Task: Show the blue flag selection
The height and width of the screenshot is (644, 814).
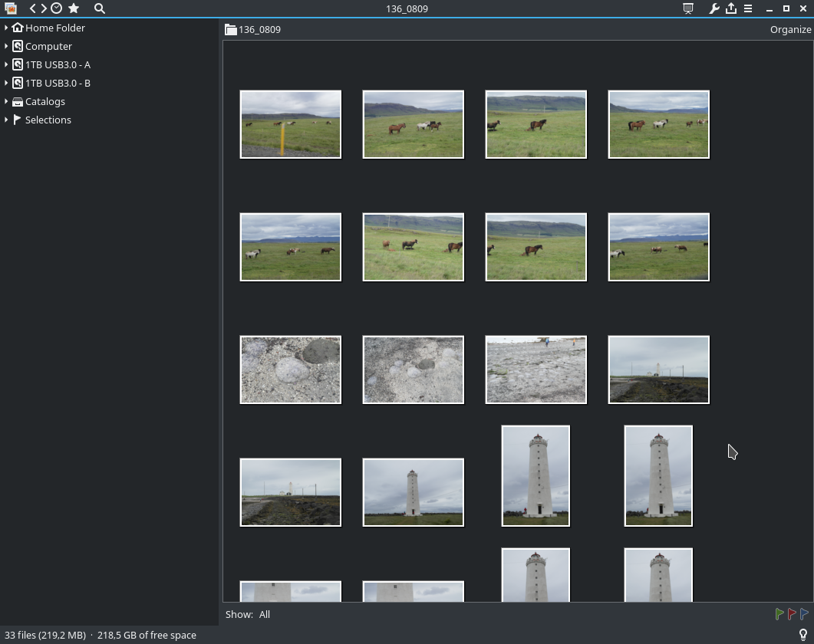Action: coord(804,614)
